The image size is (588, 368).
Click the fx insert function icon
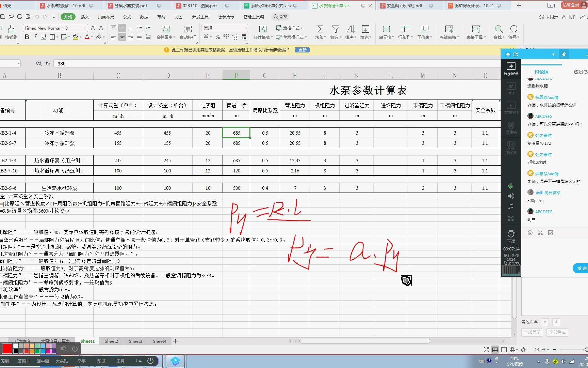(x=48, y=63)
